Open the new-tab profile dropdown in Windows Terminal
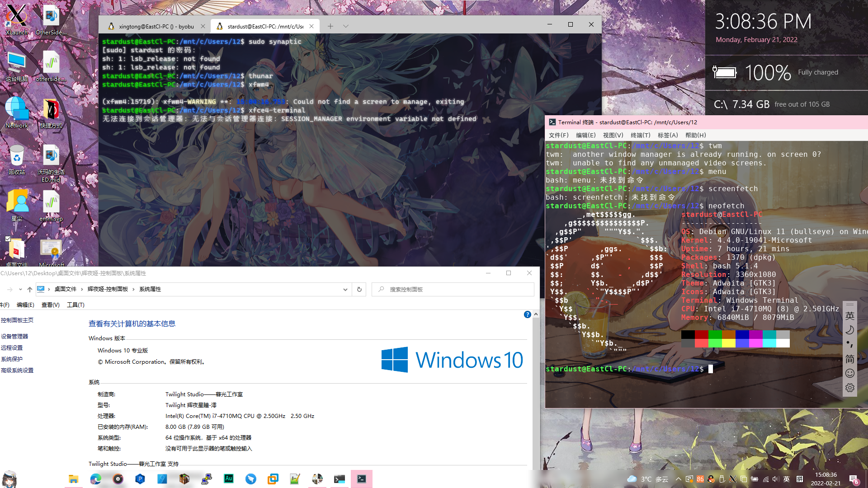This screenshot has width=868, height=488. click(346, 26)
